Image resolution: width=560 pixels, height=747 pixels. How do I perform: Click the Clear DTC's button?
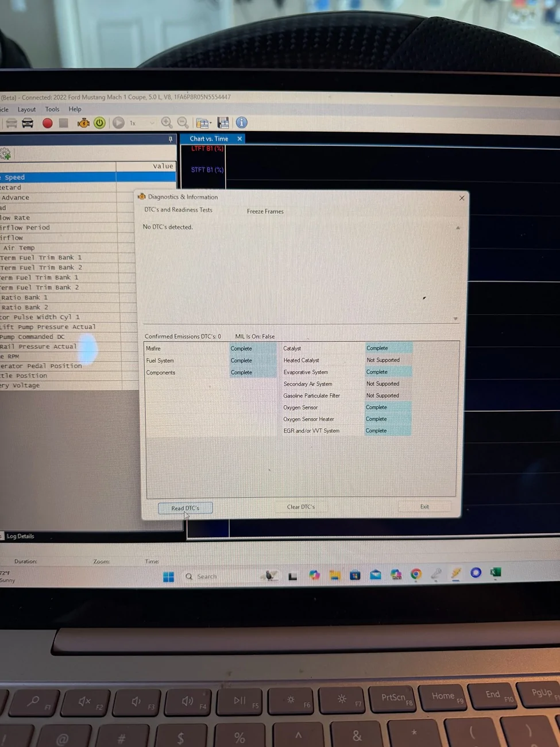click(x=301, y=507)
